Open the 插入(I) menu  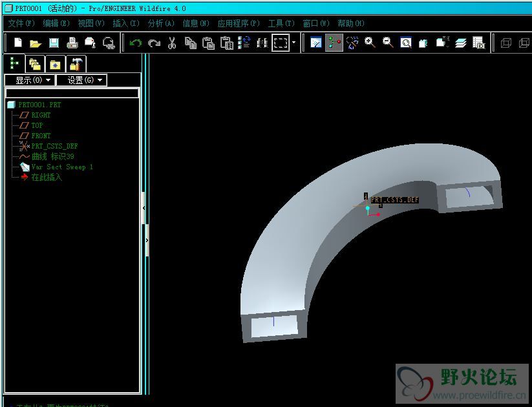pos(126,23)
